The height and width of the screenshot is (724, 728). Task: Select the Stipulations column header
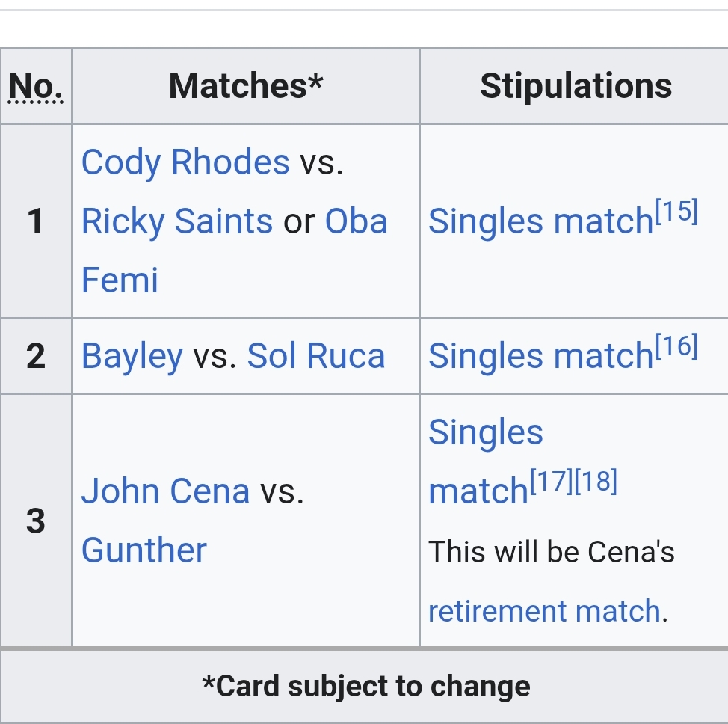click(x=575, y=86)
